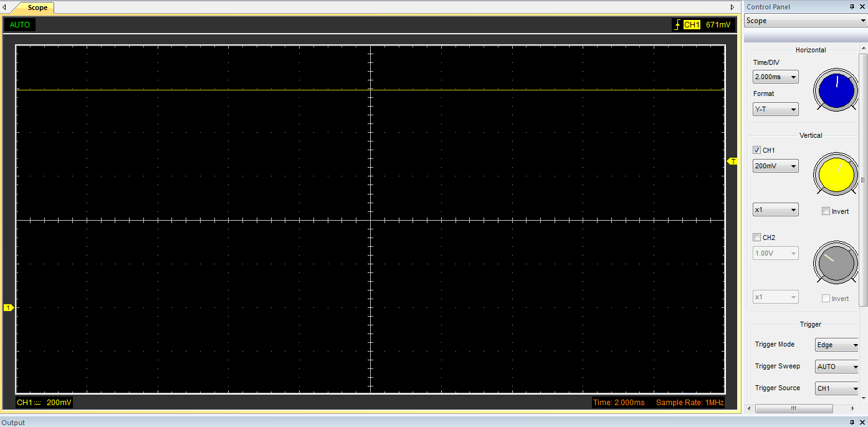Viewport: 868px width, 427px height.
Task: Open the Time/DIV 2.000ms dropdown
Action: pos(775,77)
